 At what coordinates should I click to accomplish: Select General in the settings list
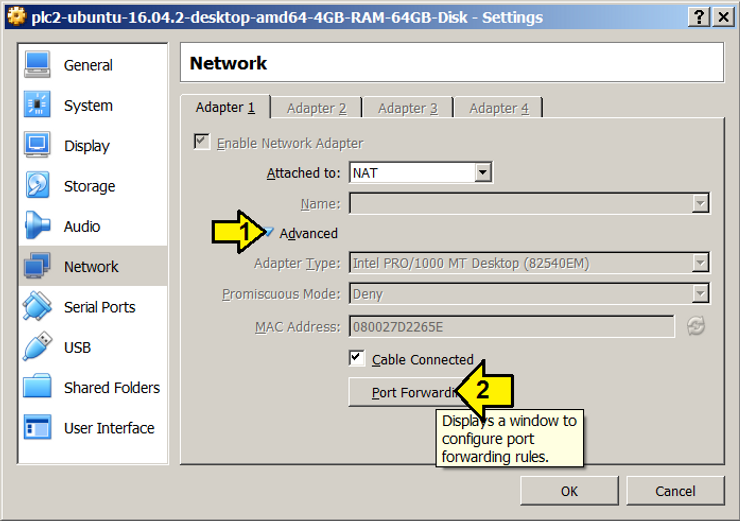[93, 65]
